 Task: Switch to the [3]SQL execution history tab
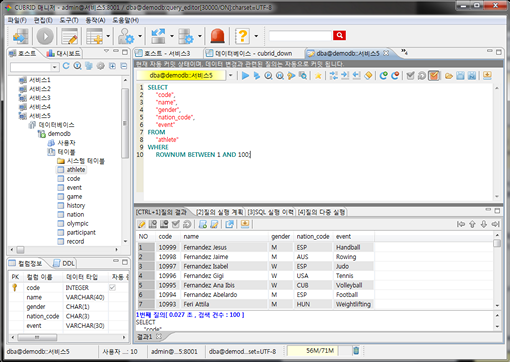(x=271, y=212)
